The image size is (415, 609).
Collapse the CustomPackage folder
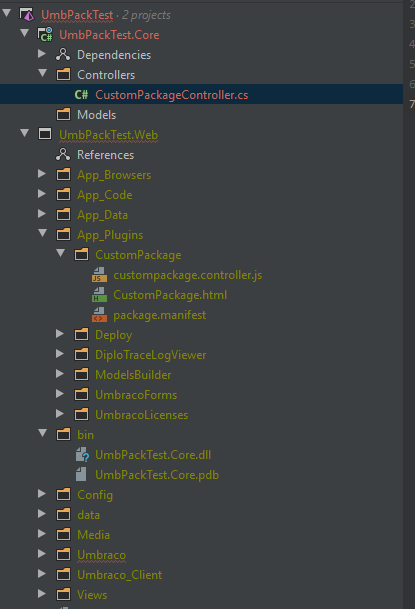coord(61,253)
